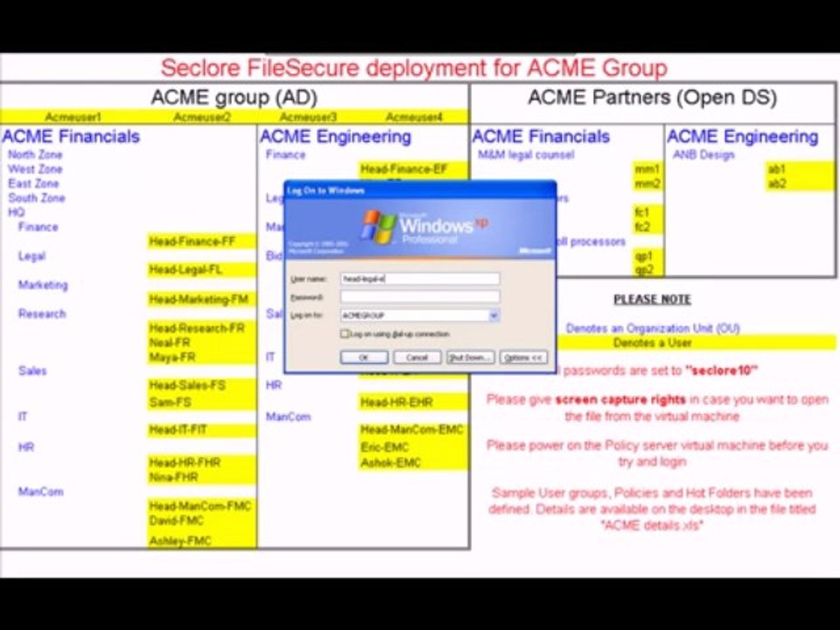
Task: Select partner user fc2
Action: (642, 227)
